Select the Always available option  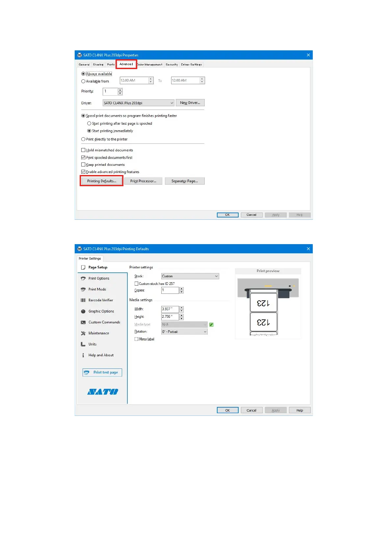coord(83,74)
